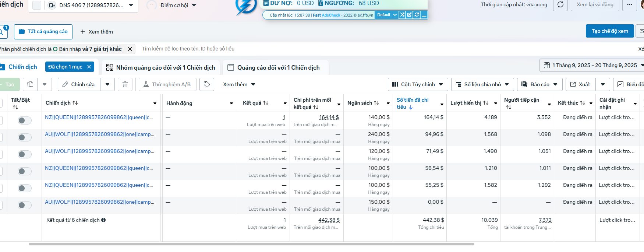Sort by Chiến dịch column arrows
644x252 pixels.
[75, 103]
